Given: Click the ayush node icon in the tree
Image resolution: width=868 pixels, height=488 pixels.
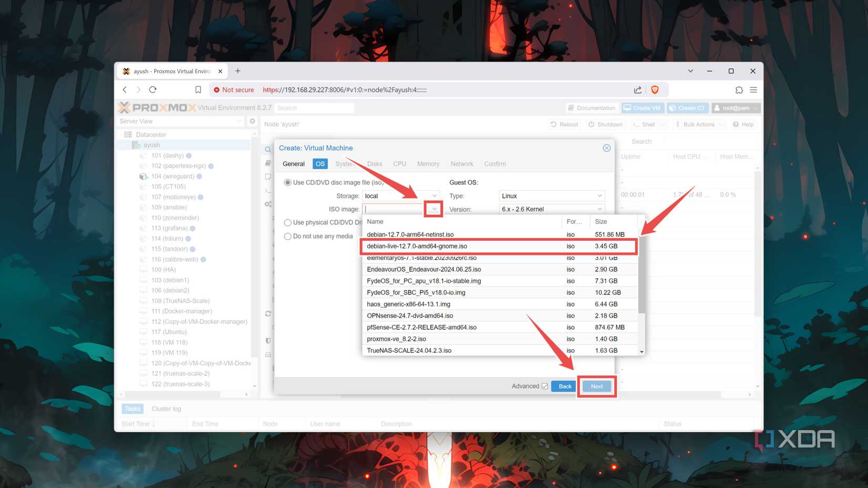Looking at the screenshot, I should 136,145.
